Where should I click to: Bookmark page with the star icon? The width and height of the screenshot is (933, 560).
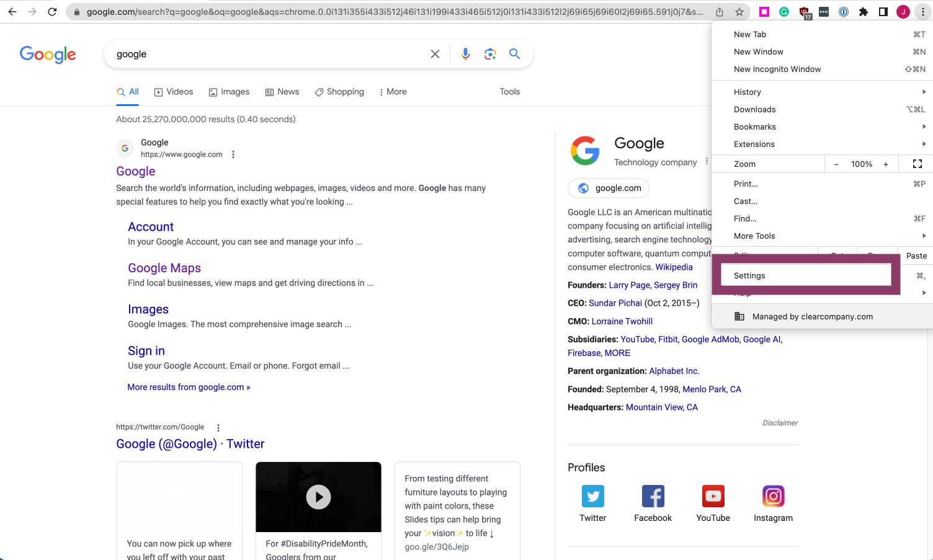click(x=739, y=12)
